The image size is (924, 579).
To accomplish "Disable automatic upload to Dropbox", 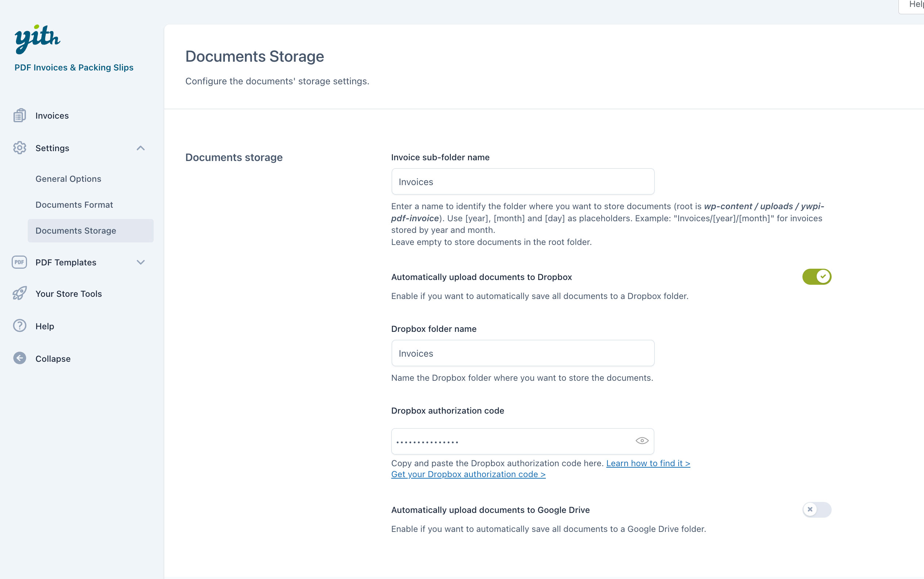I will 816,276.
